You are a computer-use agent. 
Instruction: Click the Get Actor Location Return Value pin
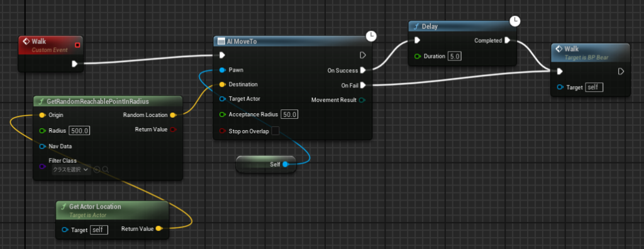(159, 228)
